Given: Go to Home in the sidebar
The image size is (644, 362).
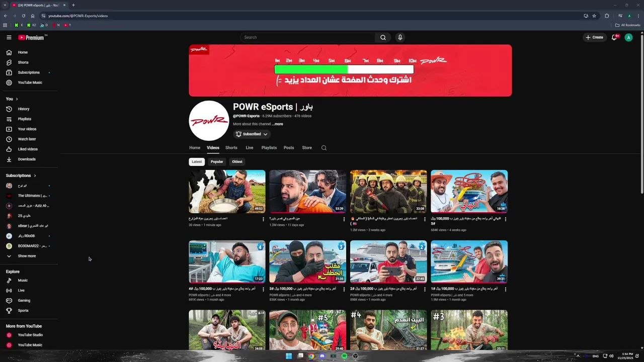Looking at the screenshot, I should pyautogui.click(x=29, y=52).
